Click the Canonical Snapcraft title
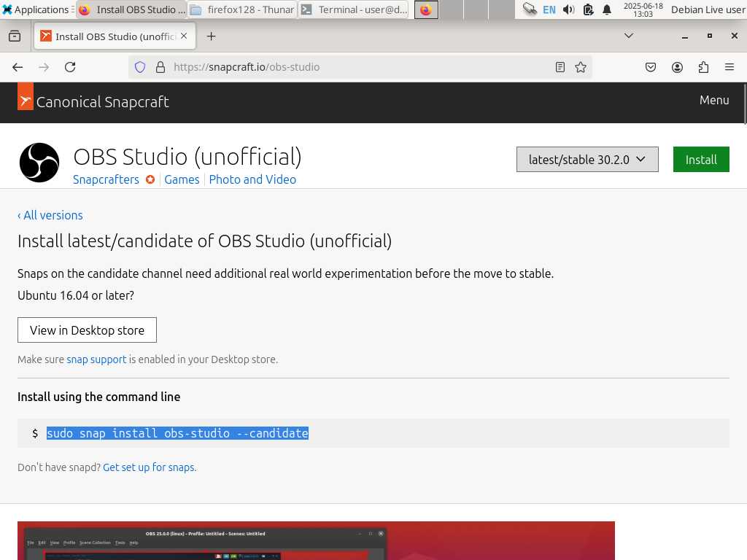The width and height of the screenshot is (747, 560). 102,101
